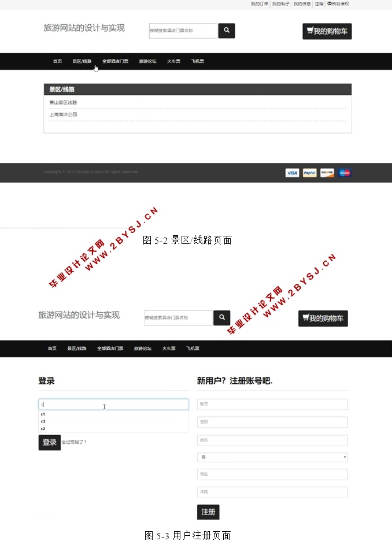Click the VISA payment icon in the footer

point(292,173)
